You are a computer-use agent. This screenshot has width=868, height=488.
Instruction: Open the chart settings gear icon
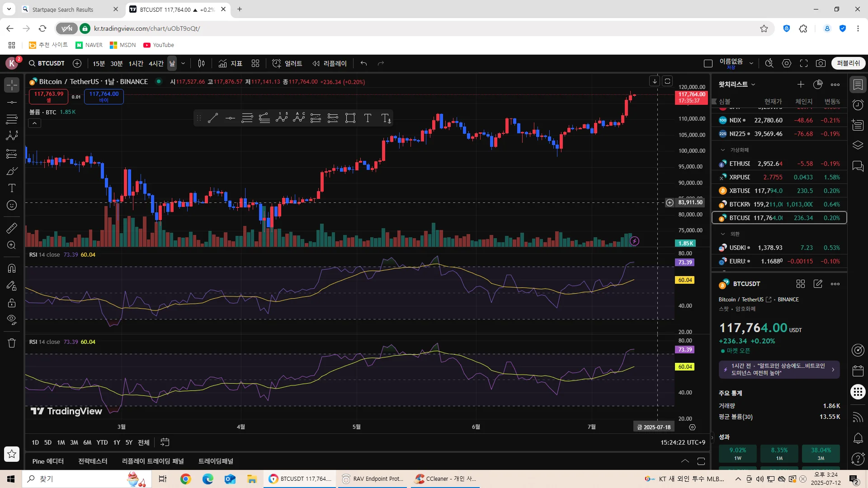787,63
